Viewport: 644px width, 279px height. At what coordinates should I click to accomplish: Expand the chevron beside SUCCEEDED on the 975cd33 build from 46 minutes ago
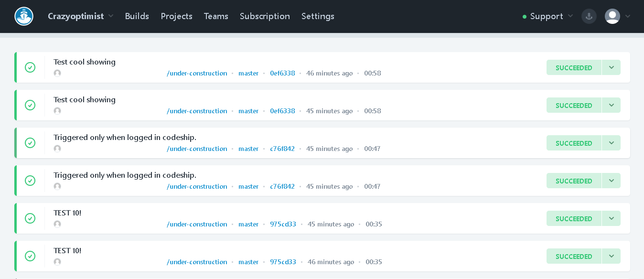click(611, 256)
